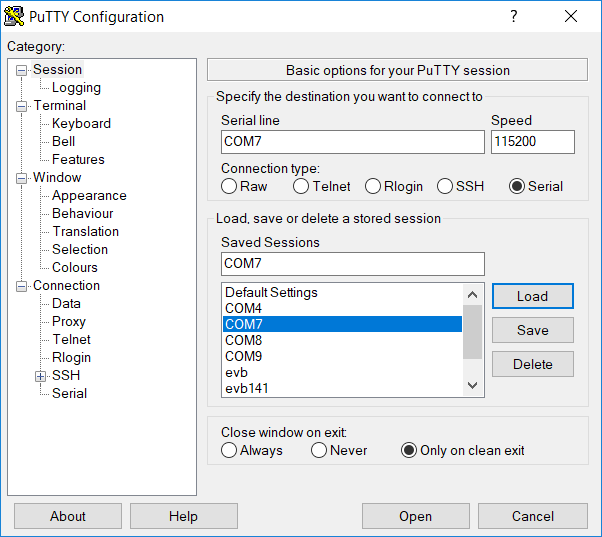Open the Logging settings category

pos(76,88)
